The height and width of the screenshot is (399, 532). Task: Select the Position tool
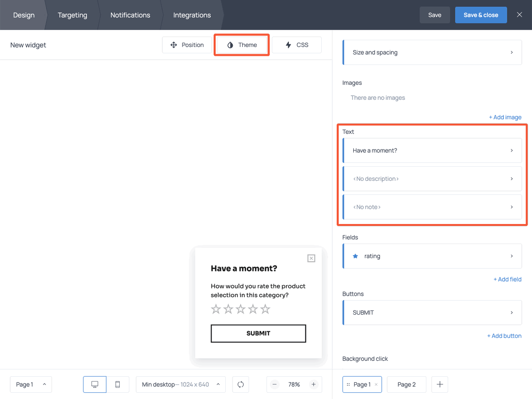[x=187, y=45]
